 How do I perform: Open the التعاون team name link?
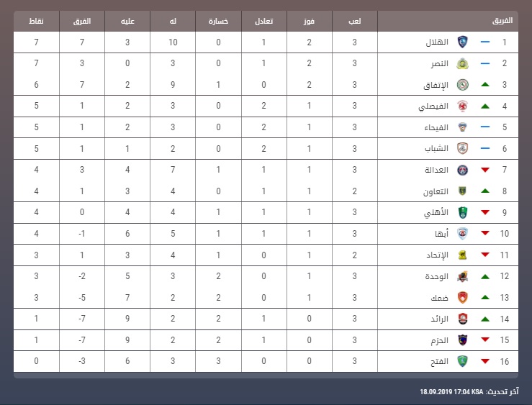[436, 191]
